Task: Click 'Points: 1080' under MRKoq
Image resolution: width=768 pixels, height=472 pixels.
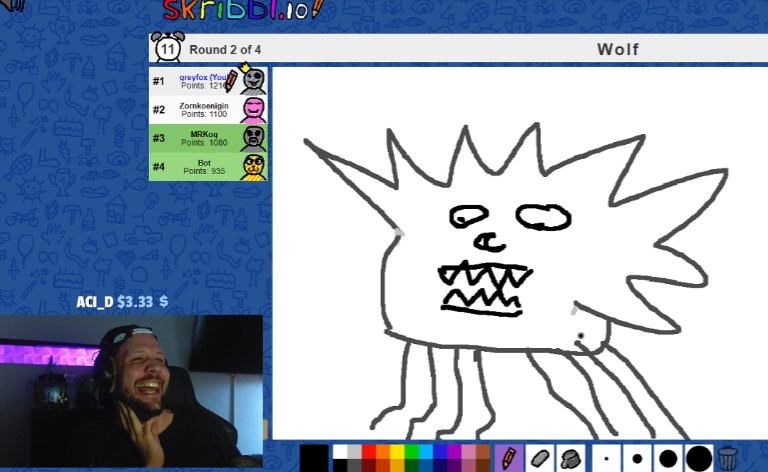Action: coord(204,142)
